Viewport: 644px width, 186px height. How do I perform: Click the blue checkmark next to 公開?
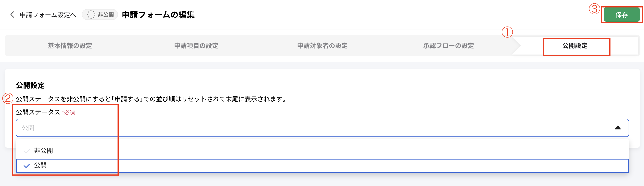(26, 166)
